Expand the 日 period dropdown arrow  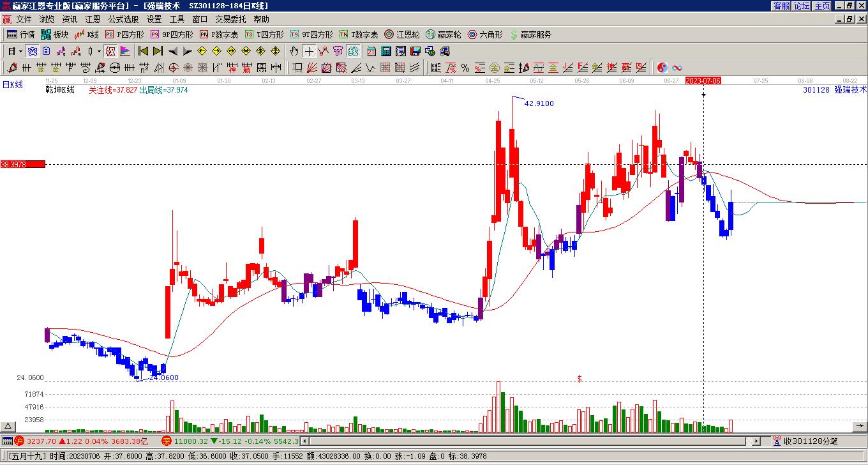[21, 51]
